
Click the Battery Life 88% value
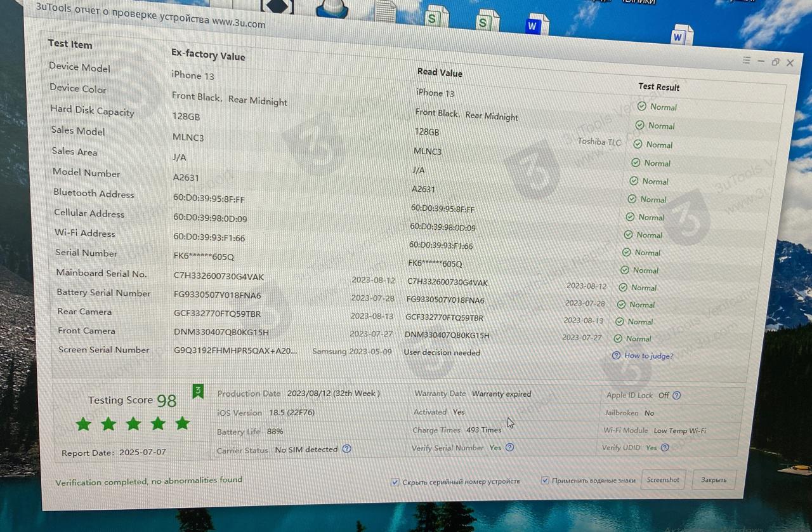pyautogui.click(x=275, y=431)
